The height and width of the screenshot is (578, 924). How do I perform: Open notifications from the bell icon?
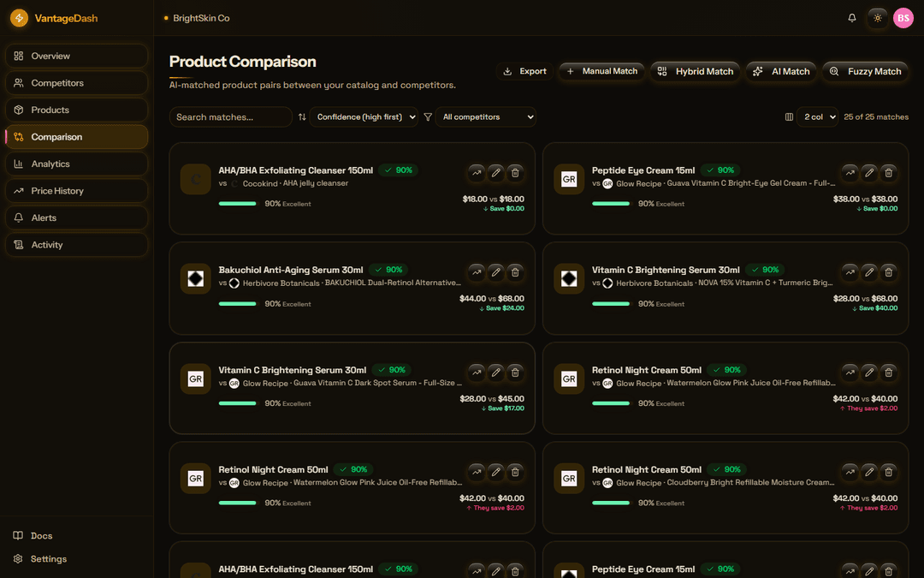pyautogui.click(x=851, y=17)
